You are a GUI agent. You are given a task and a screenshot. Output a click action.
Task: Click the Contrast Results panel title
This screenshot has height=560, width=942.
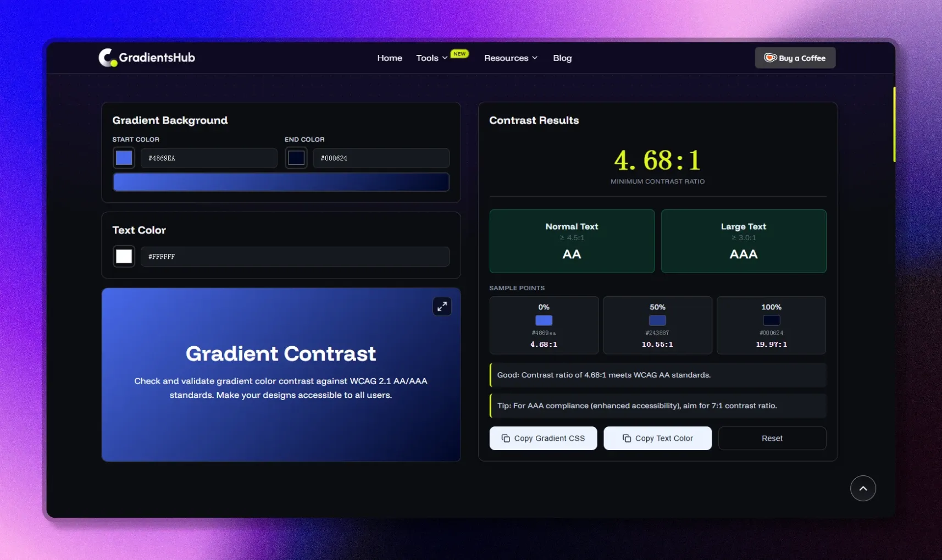pos(534,120)
